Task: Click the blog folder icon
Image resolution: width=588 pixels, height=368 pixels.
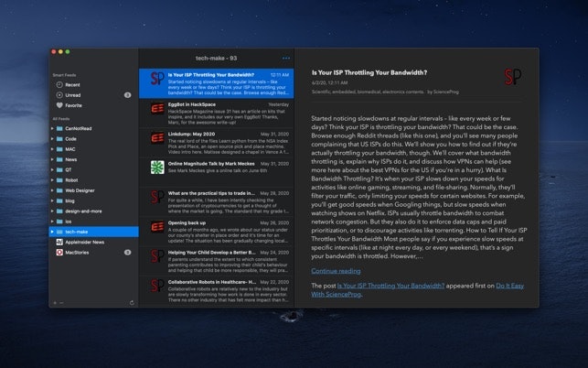Action: 59,200
